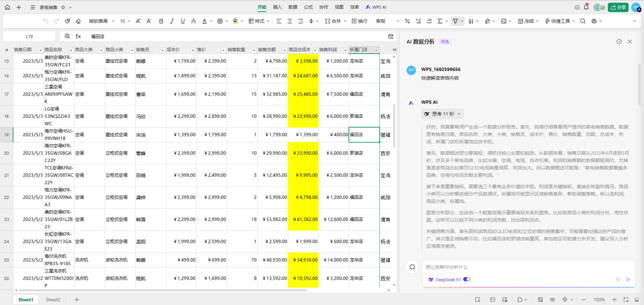Toggle italic formatting
This screenshot has height=305, width=644.
[172, 21]
